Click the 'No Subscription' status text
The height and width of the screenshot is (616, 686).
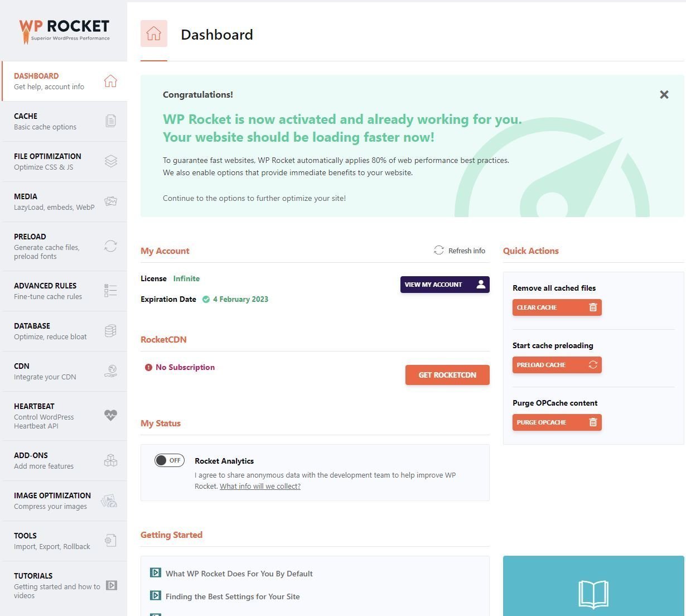pyautogui.click(x=185, y=367)
